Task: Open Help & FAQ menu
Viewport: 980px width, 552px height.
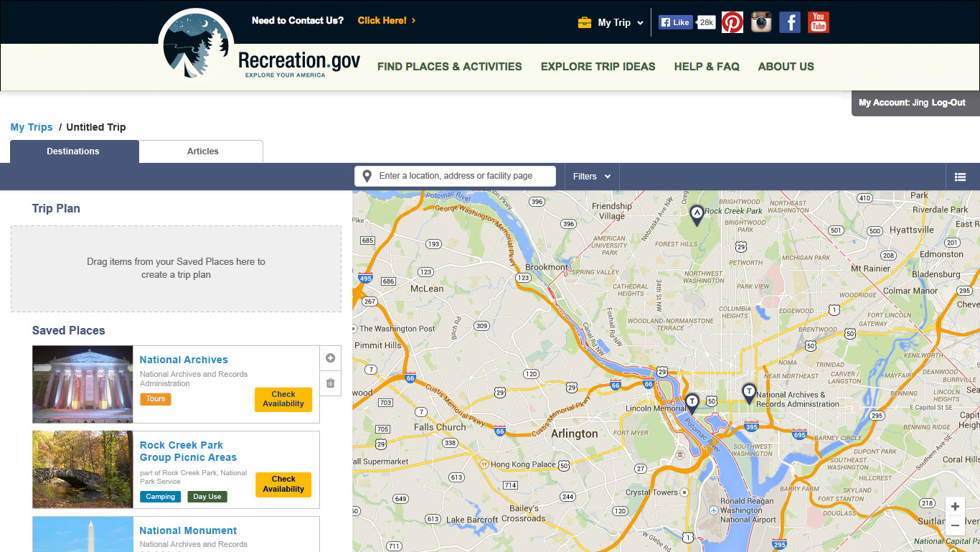Action: coord(707,67)
